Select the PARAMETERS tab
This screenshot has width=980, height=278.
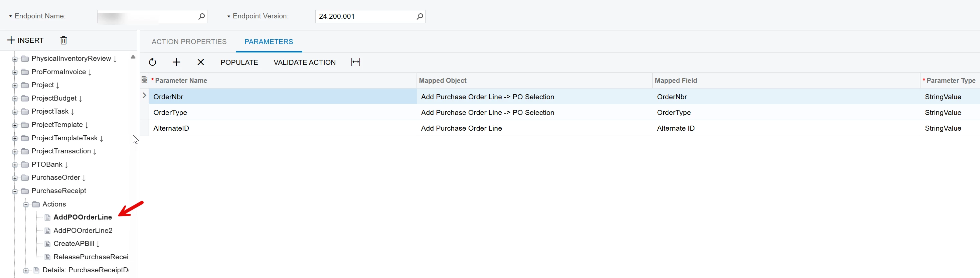(269, 42)
